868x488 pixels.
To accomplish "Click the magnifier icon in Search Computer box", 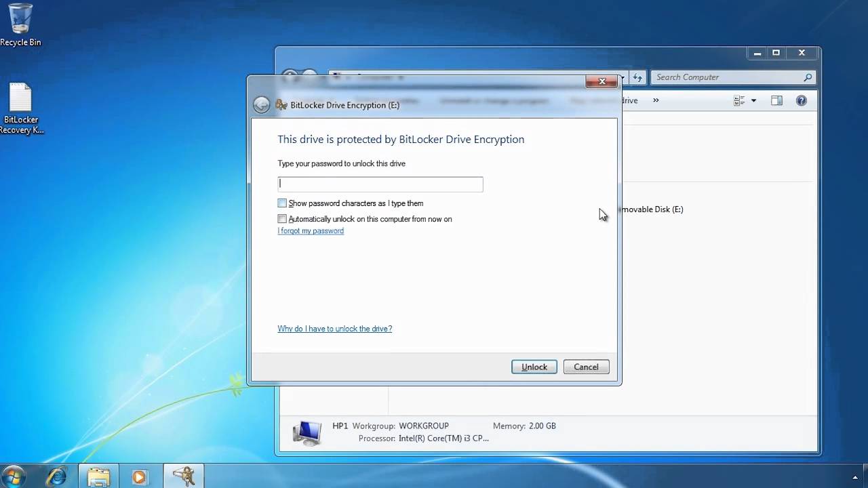I will [807, 77].
